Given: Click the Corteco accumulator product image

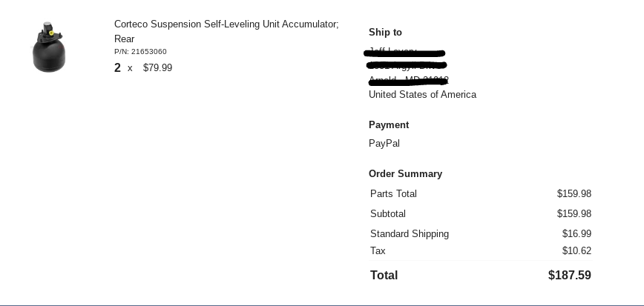Looking at the screenshot, I should pyautogui.click(x=49, y=47).
